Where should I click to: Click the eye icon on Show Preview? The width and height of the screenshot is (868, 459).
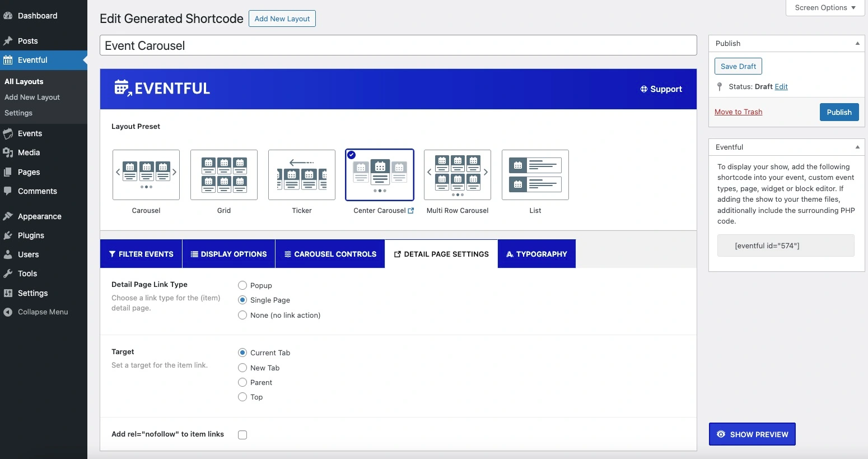[x=721, y=434]
